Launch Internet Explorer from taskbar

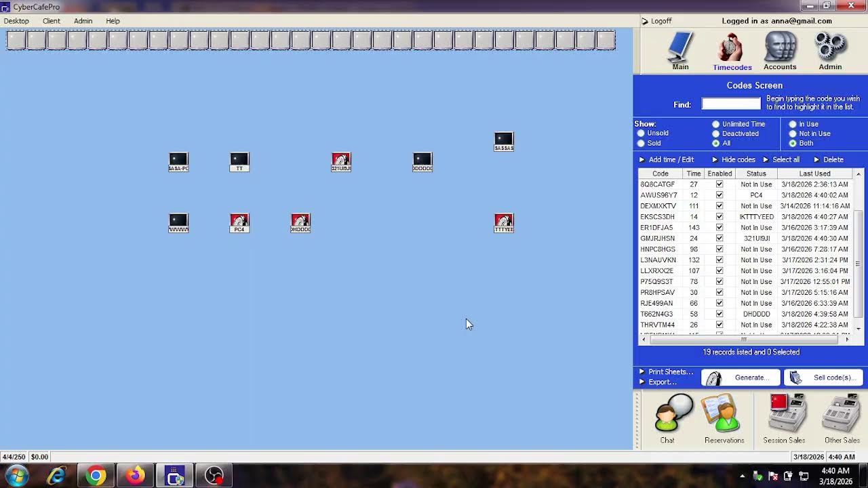(x=56, y=476)
